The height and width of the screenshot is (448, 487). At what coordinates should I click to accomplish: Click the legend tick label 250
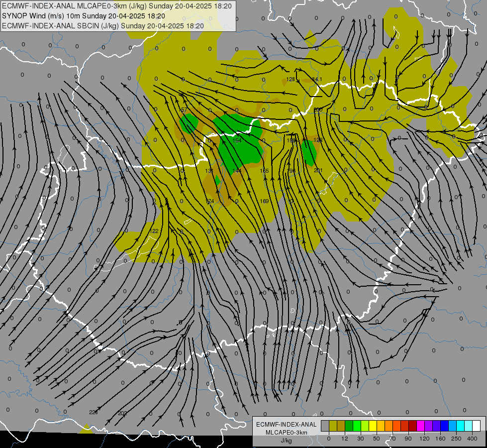pos(456,439)
